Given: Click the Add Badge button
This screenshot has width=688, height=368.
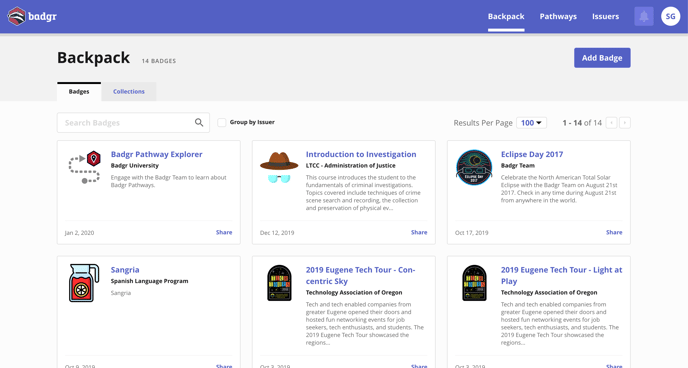Looking at the screenshot, I should [602, 58].
